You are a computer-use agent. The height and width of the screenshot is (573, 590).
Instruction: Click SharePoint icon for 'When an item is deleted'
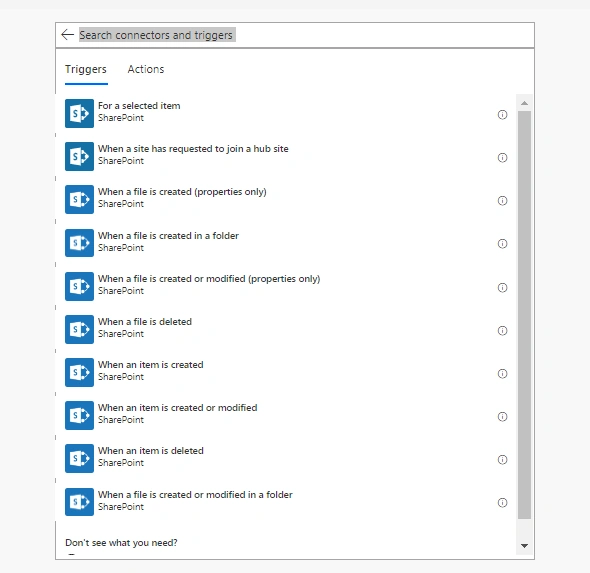tap(79, 458)
